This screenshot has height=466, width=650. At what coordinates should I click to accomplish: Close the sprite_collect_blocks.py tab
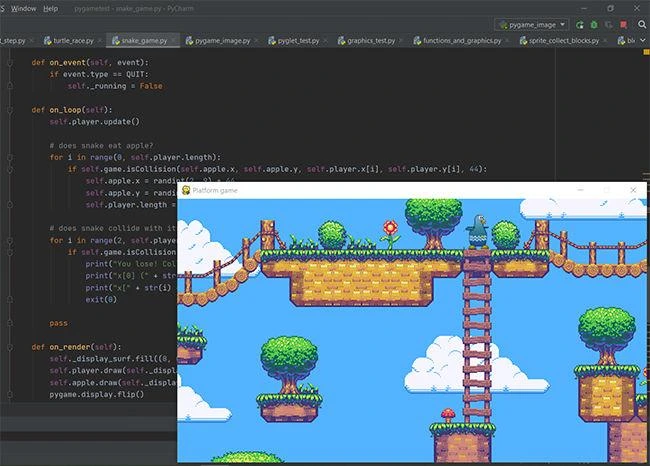605,41
